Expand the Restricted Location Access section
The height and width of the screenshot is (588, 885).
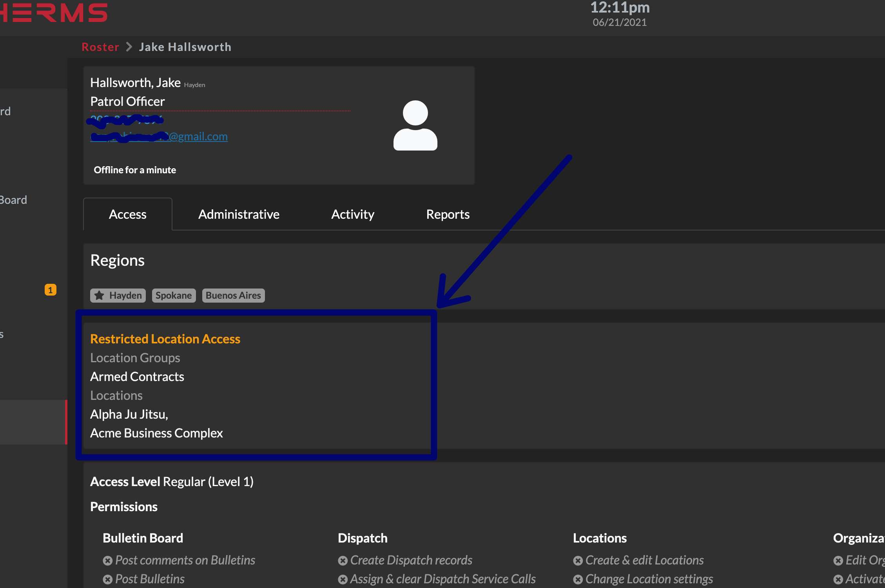[165, 339]
